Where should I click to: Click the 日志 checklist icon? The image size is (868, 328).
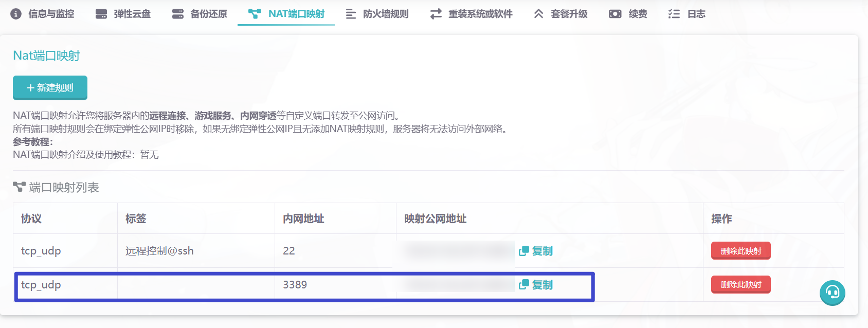[x=674, y=14]
